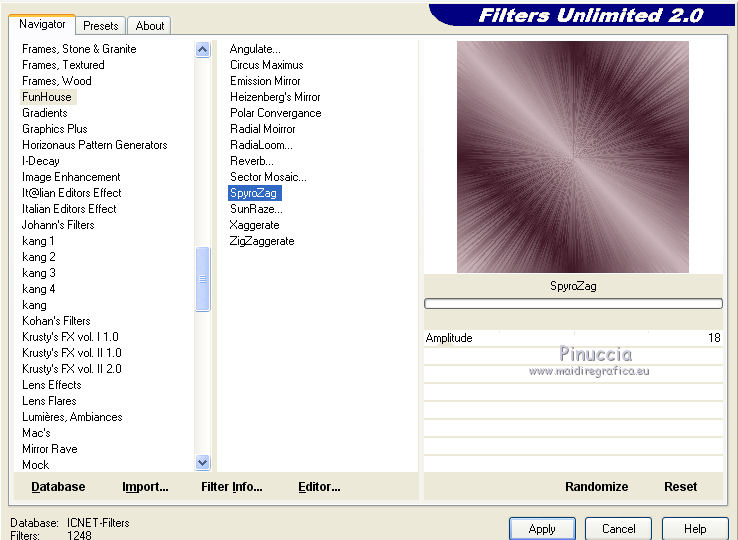Choose the Emission Mirror filter

[x=265, y=81]
